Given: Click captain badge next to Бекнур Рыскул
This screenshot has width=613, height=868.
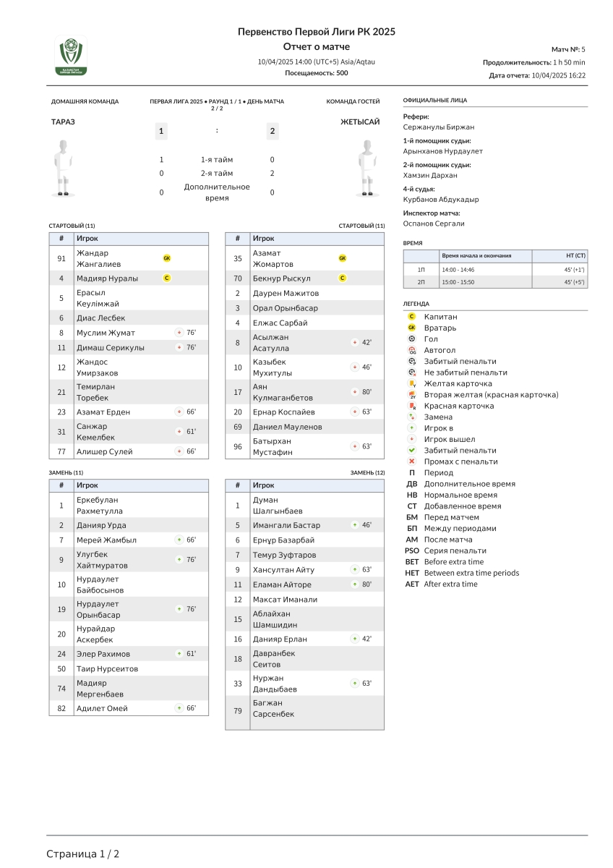Looking at the screenshot, I should [x=343, y=278].
